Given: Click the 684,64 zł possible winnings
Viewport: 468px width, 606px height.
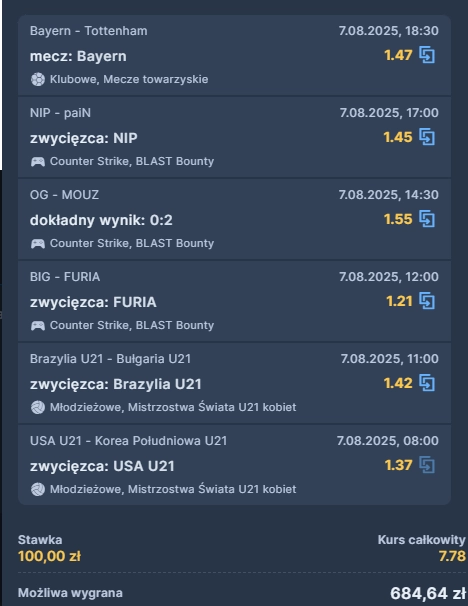Looking at the screenshot, I should coord(428,593).
